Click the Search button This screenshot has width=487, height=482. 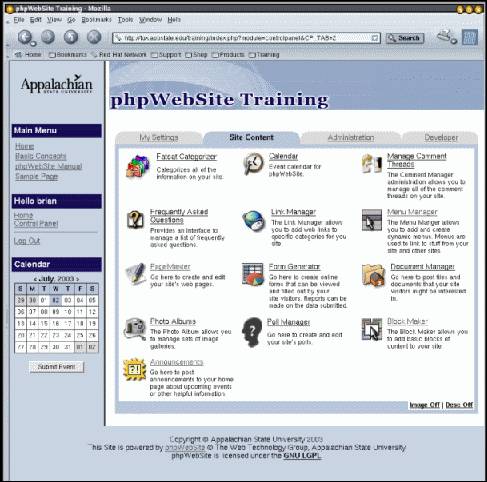click(405, 38)
